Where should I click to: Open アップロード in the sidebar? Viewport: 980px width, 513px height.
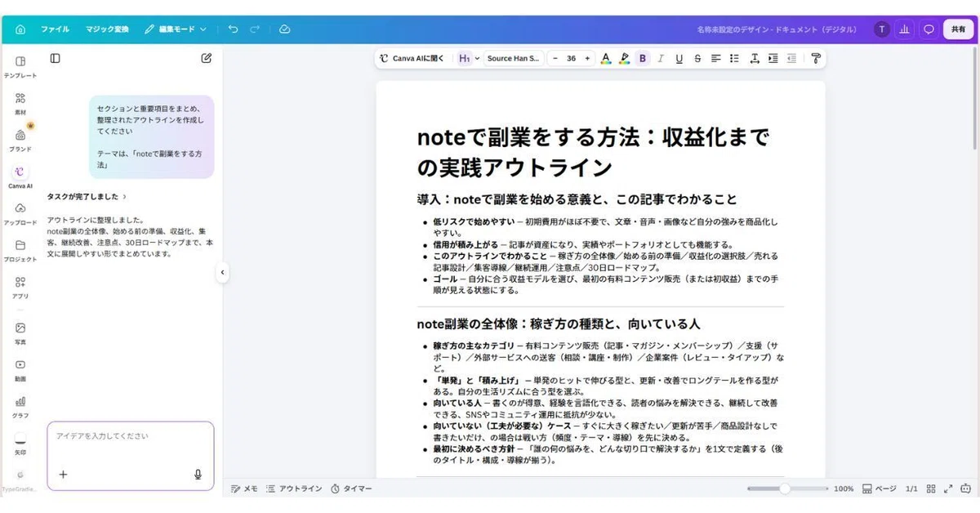[20, 214]
